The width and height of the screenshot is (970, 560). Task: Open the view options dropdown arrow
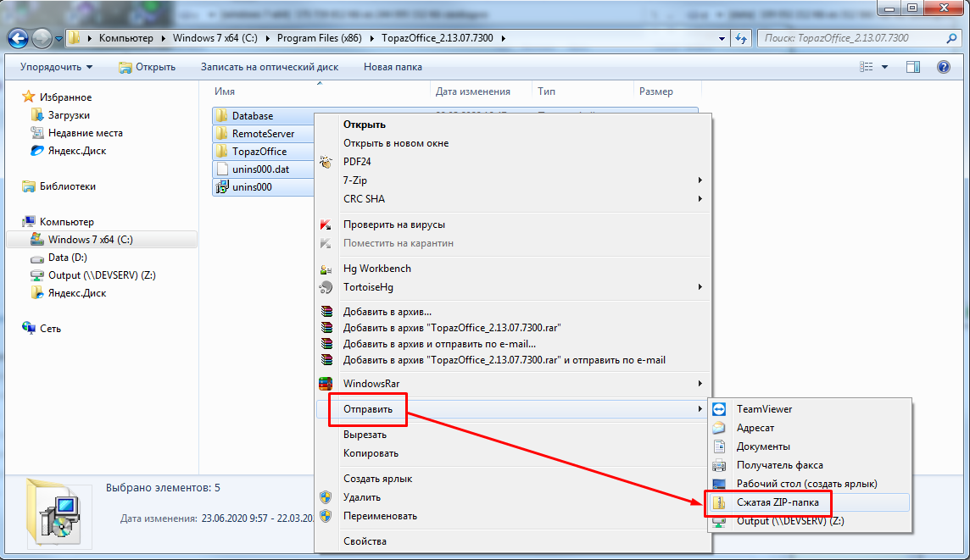884,67
